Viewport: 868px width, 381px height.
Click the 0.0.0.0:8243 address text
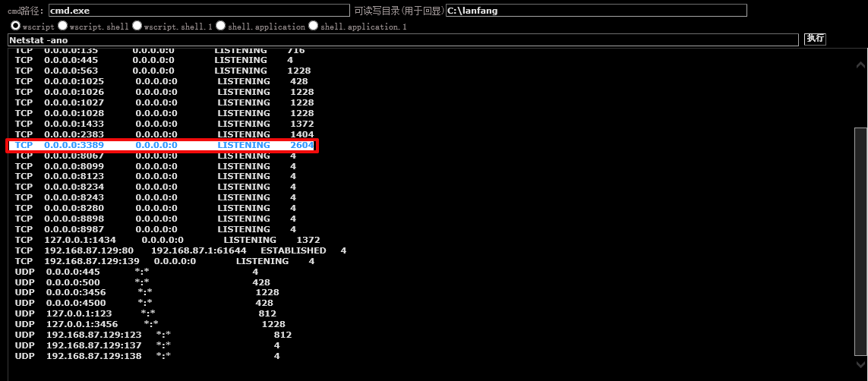click(74, 197)
